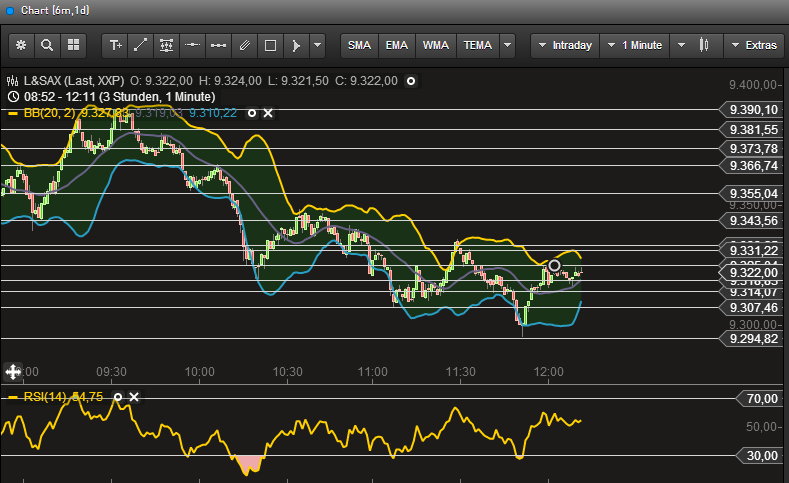Open chart settings gear icon
Viewport: 789px width, 483px height.
pyautogui.click(x=21, y=45)
